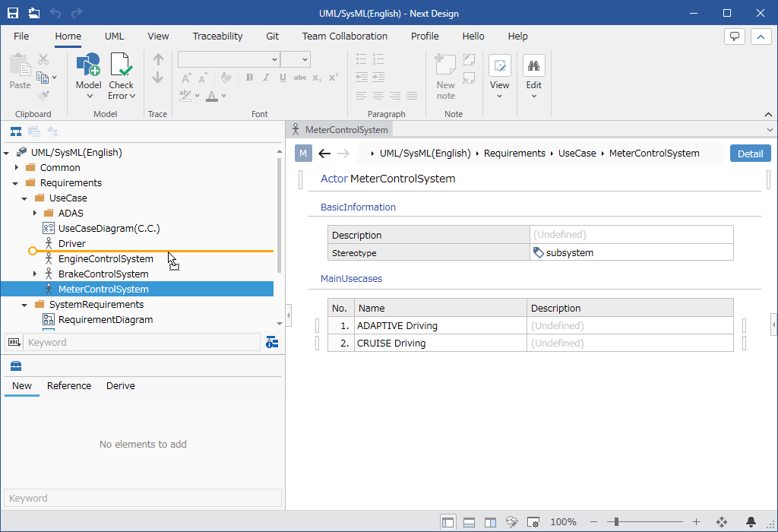Click the Strikethrough icon
This screenshot has width=778, height=532.
point(299,78)
